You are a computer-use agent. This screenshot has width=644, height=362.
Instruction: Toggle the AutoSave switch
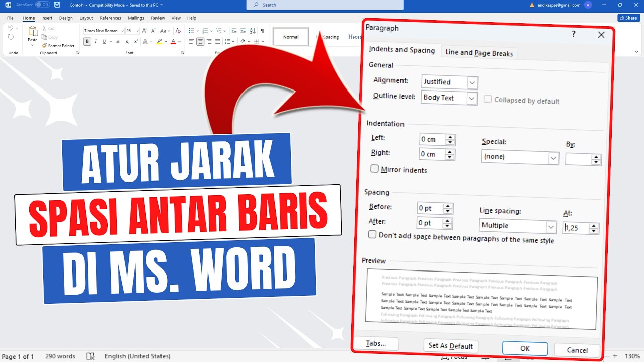pyautogui.click(x=43, y=5)
